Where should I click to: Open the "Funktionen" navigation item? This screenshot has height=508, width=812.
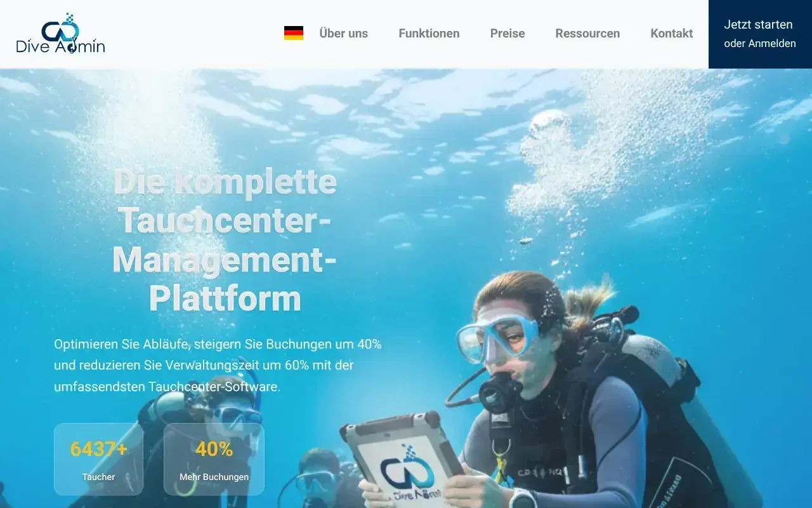pos(429,33)
